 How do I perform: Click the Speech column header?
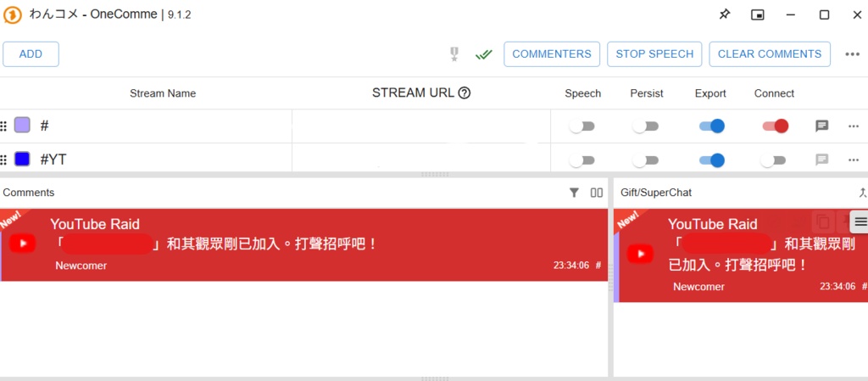(582, 93)
